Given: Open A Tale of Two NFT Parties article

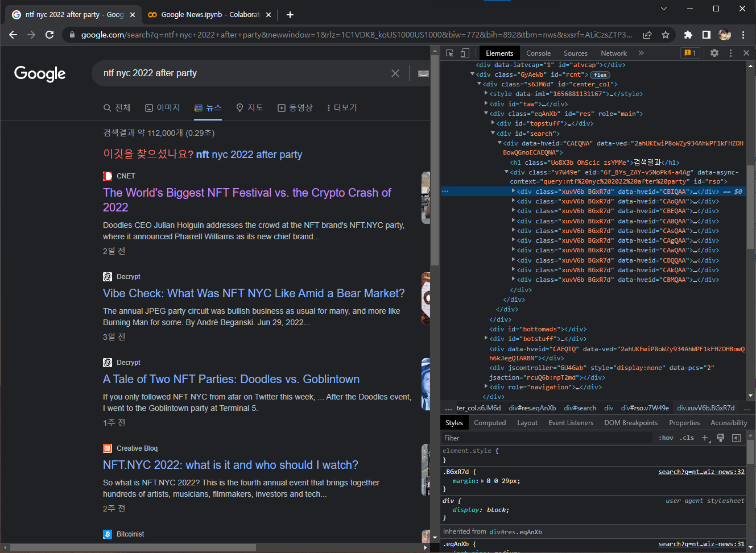Looking at the screenshot, I should (231, 379).
